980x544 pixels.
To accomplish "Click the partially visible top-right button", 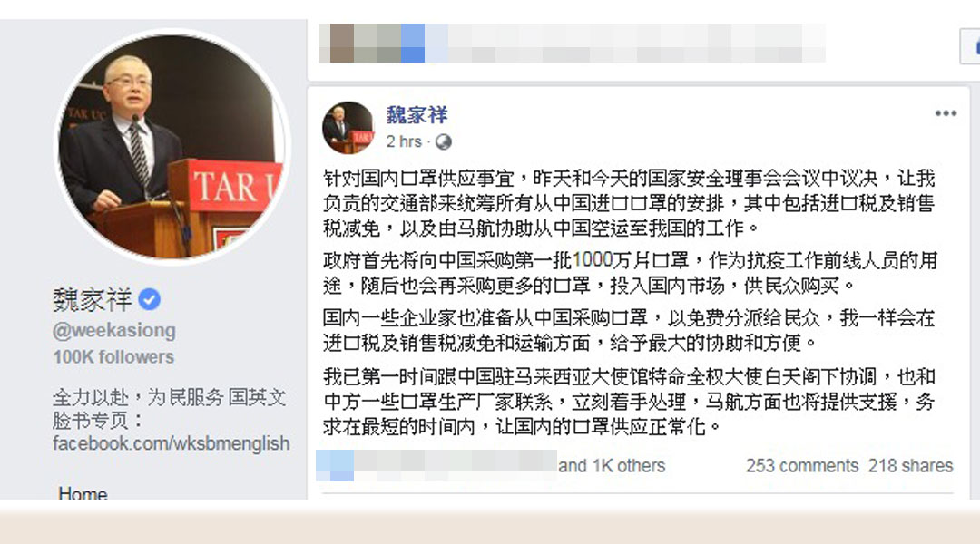I will (x=970, y=46).
